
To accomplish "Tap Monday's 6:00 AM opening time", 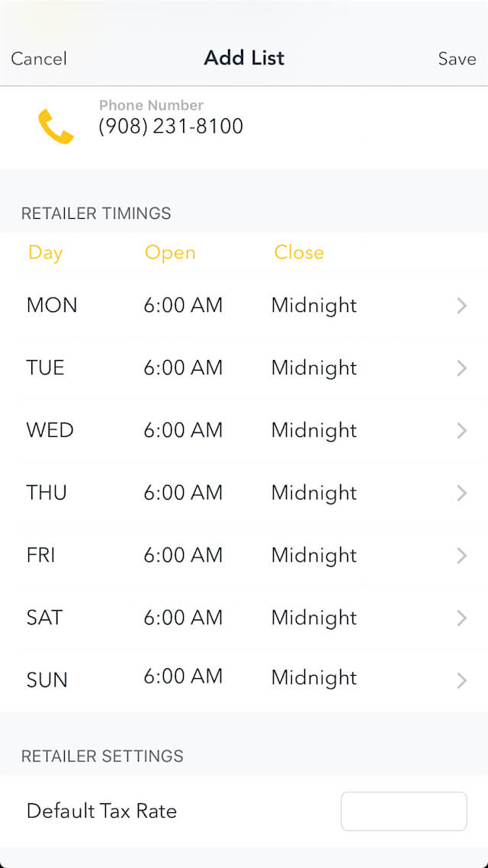I will click(x=183, y=305).
